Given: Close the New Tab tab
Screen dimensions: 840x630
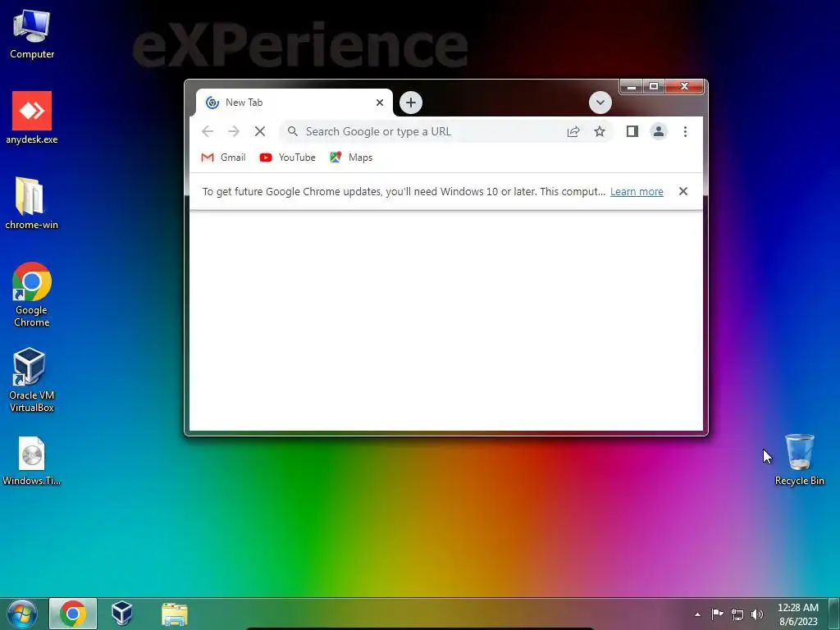Looking at the screenshot, I should point(380,103).
